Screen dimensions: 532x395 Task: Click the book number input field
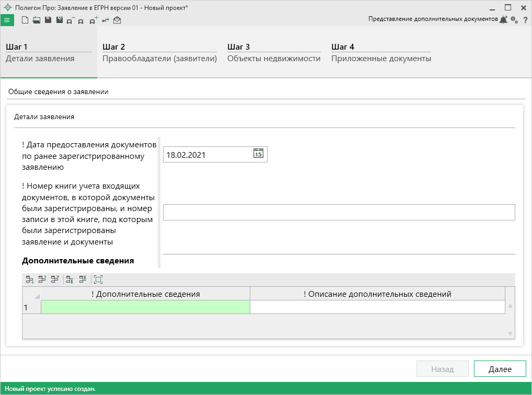(x=339, y=213)
